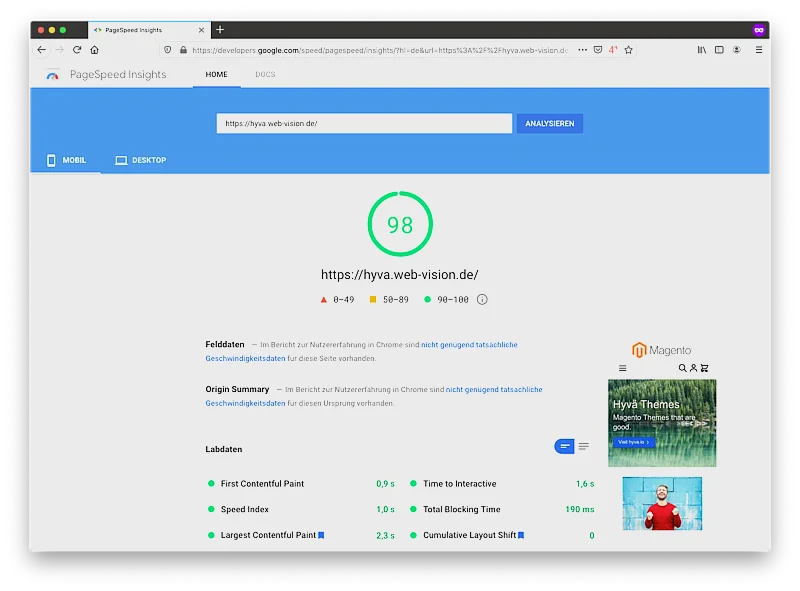Select the MOBIL tab
This screenshot has height=591, width=800.
(x=66, y=160)
